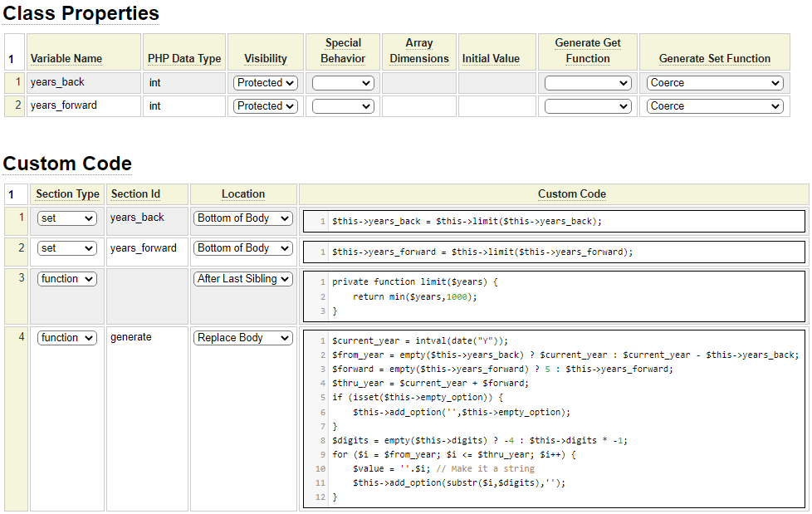
Task: Open Visibility dropdown for years_forward
Action: click(x=266, y=106)
